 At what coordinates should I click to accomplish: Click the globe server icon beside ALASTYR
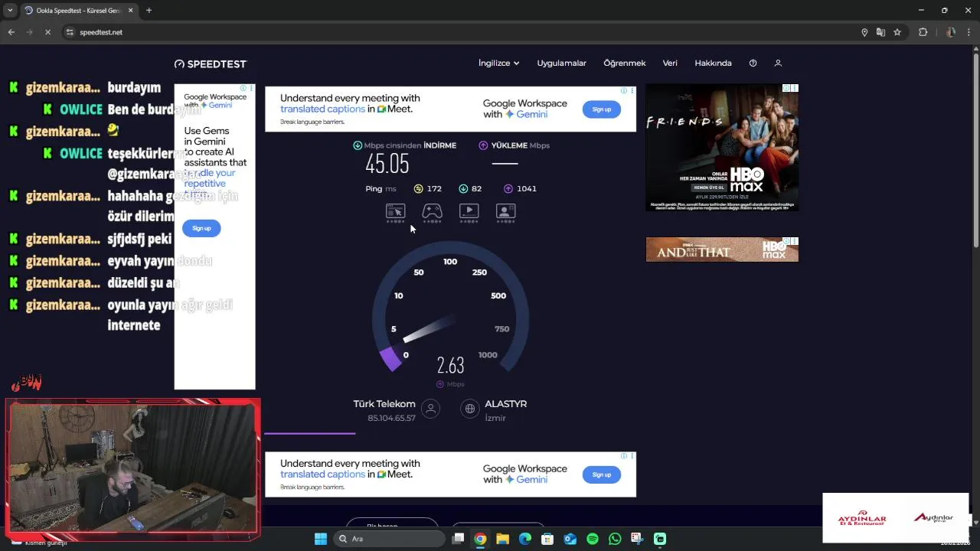pyautogui.click(x=470, y=409)
